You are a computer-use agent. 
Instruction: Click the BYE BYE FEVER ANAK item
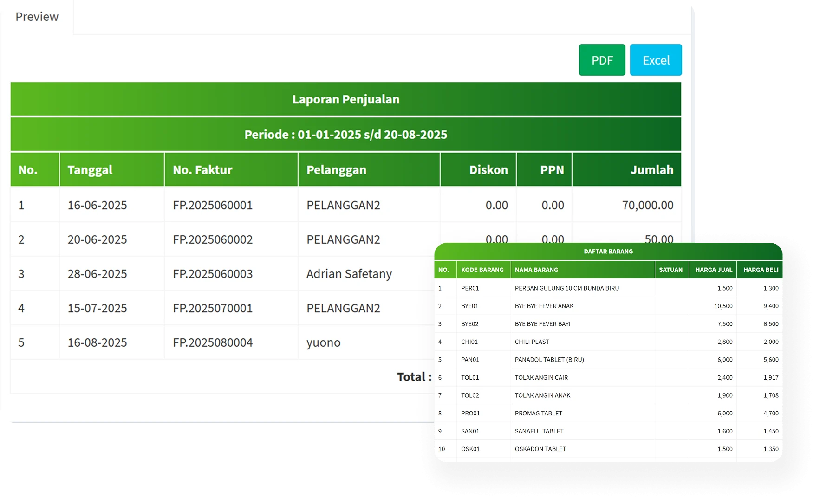pyautogui.click(x=544, y=306)
